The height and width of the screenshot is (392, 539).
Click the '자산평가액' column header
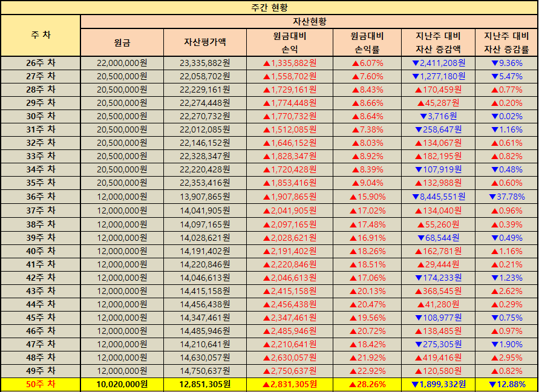204,42
